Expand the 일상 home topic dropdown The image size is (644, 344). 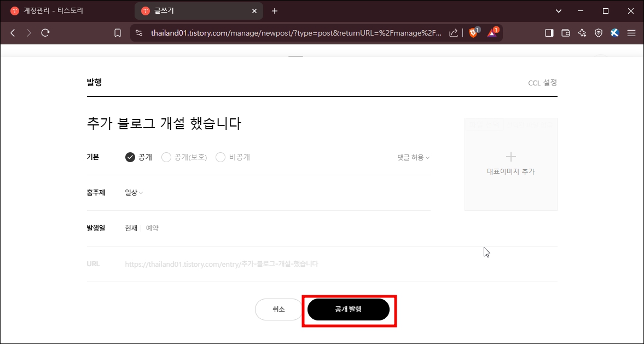(132, 192)
